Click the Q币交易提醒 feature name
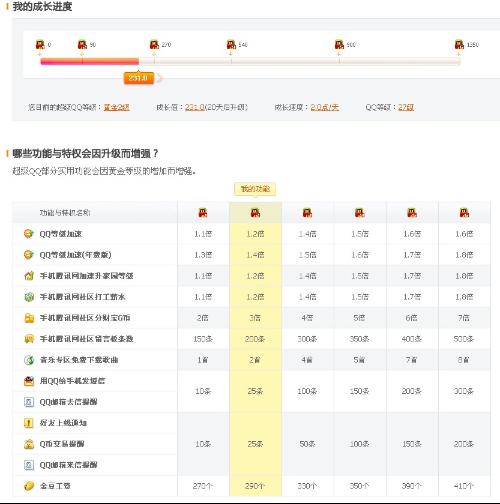 (x=62, y=444)
